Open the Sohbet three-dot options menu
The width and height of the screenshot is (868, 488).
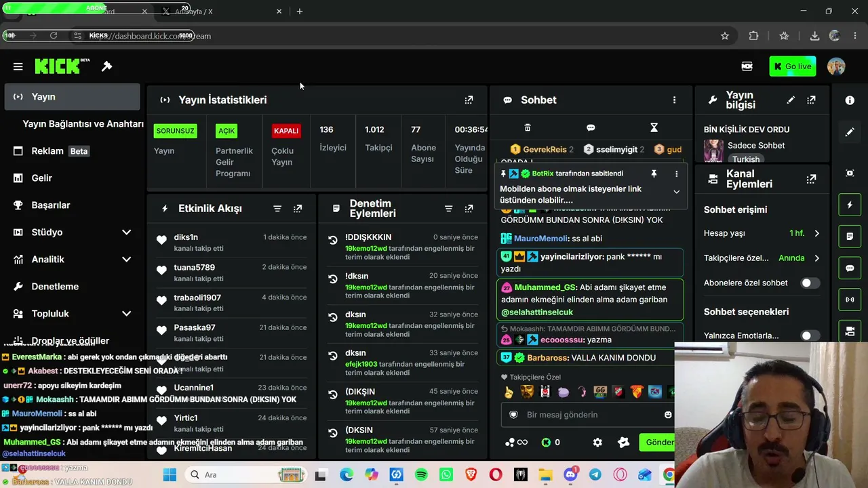(674, 100)
